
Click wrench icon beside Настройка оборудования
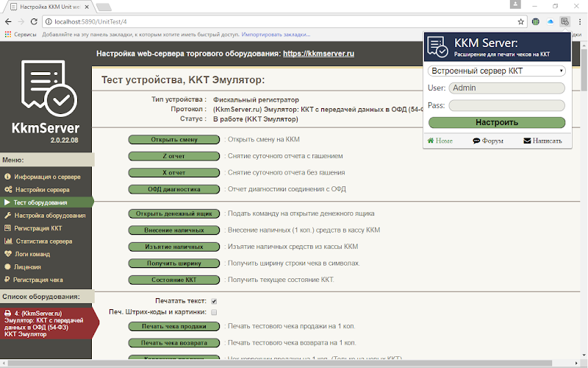pyautogui.click(x=8, y=215)
